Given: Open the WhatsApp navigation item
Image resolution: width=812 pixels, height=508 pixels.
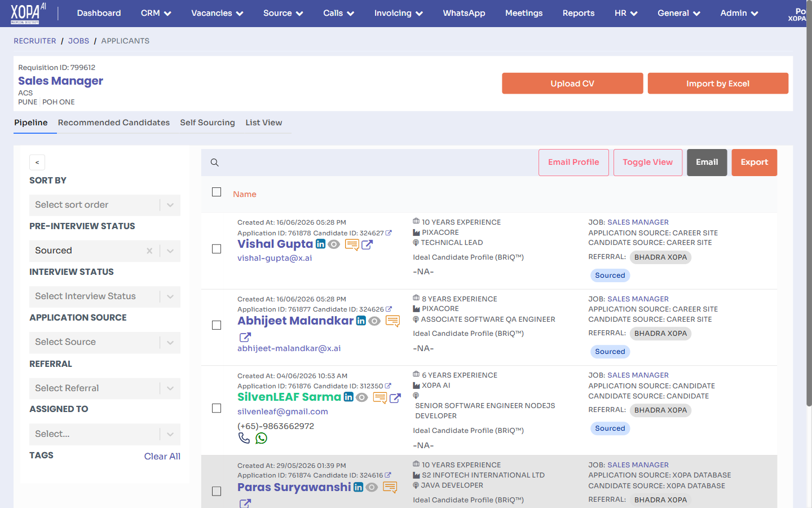Looking at the screenshot, I should (464, 13).
